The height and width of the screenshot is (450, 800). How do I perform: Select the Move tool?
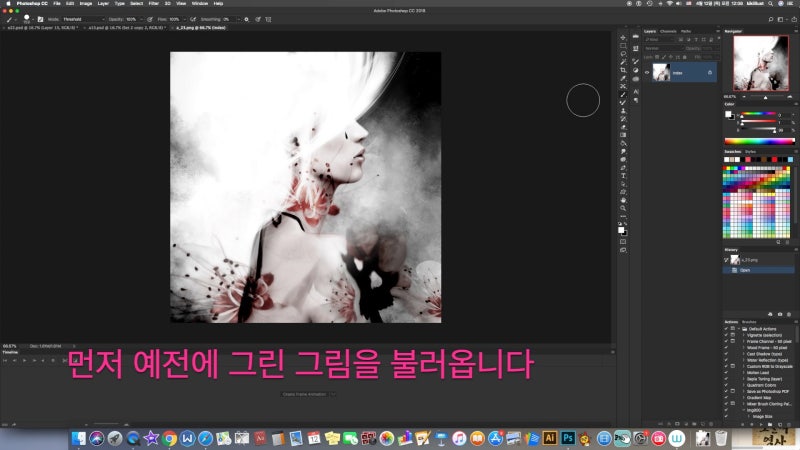click(x=623, y=38)
